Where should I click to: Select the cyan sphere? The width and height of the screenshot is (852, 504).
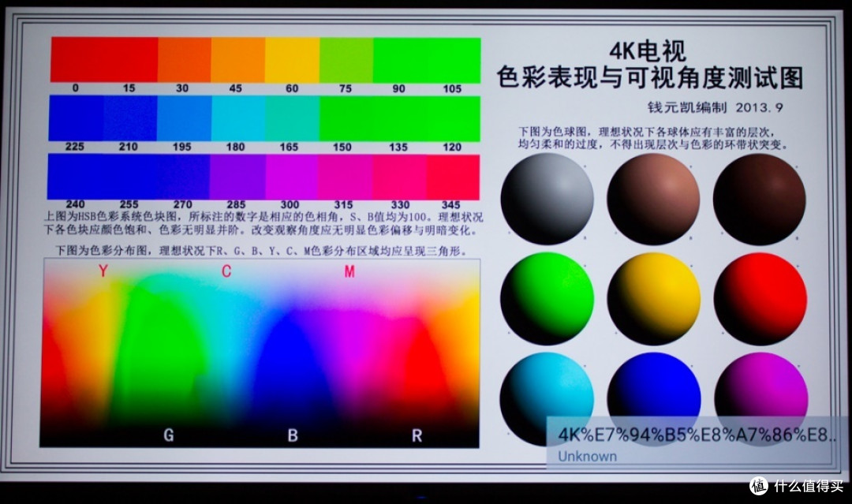(x=546, y=398)
